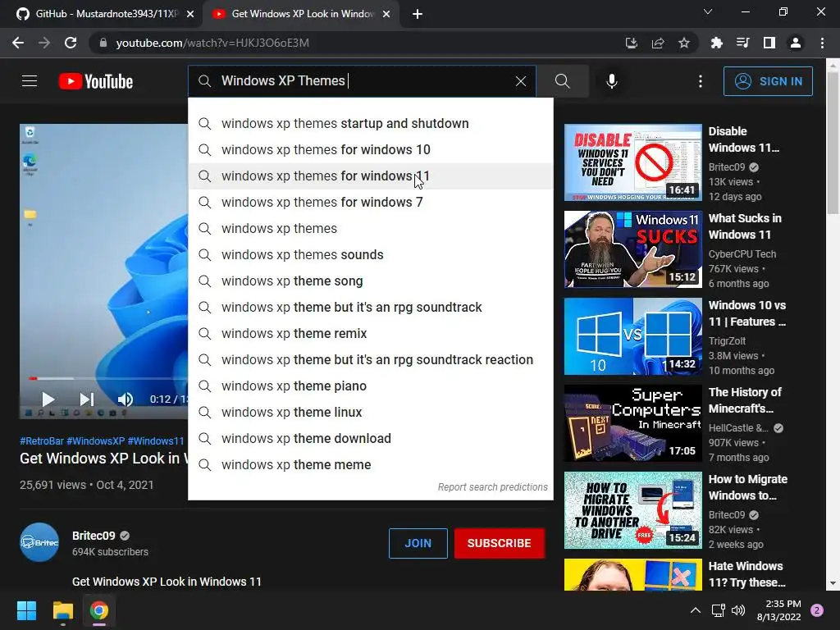Open the YouTube hamburger guide menu

30,81
